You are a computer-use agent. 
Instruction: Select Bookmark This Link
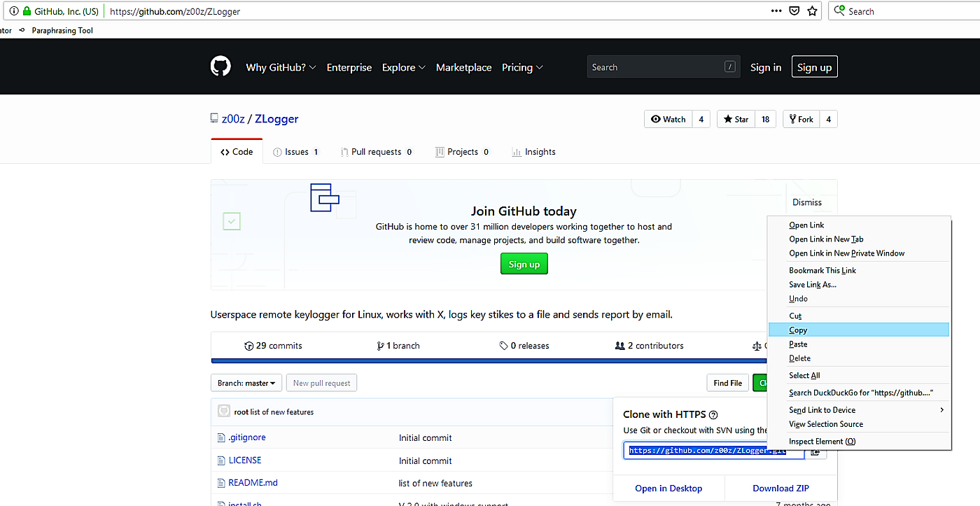pos(858,271)
